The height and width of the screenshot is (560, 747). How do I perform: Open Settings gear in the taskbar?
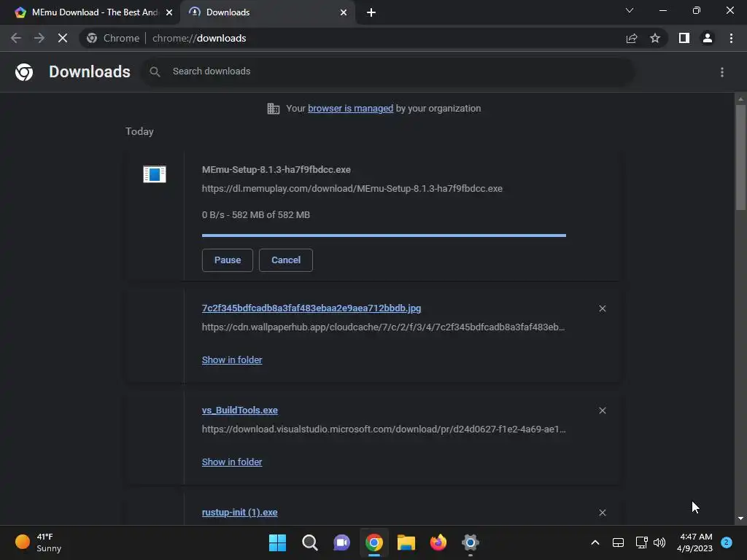click(471, 542)
